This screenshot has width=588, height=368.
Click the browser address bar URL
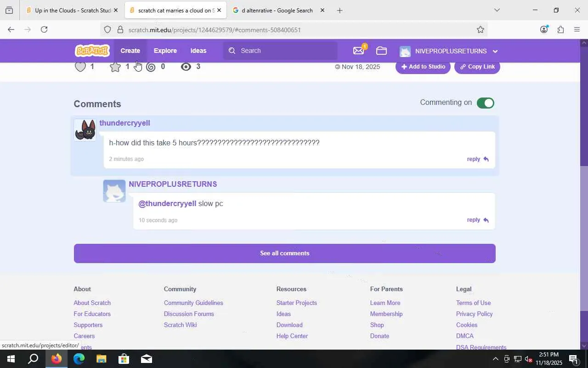point(215,30)
